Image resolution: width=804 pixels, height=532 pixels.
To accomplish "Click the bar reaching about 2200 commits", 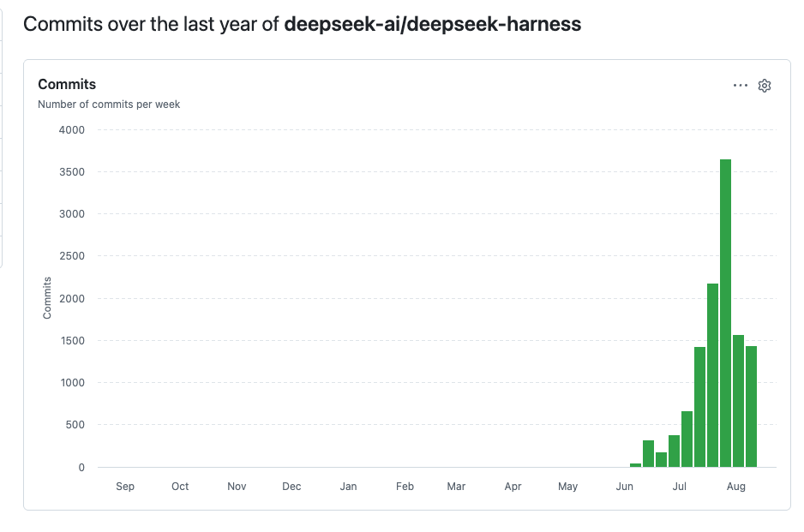I will click(x=712, y=375).
